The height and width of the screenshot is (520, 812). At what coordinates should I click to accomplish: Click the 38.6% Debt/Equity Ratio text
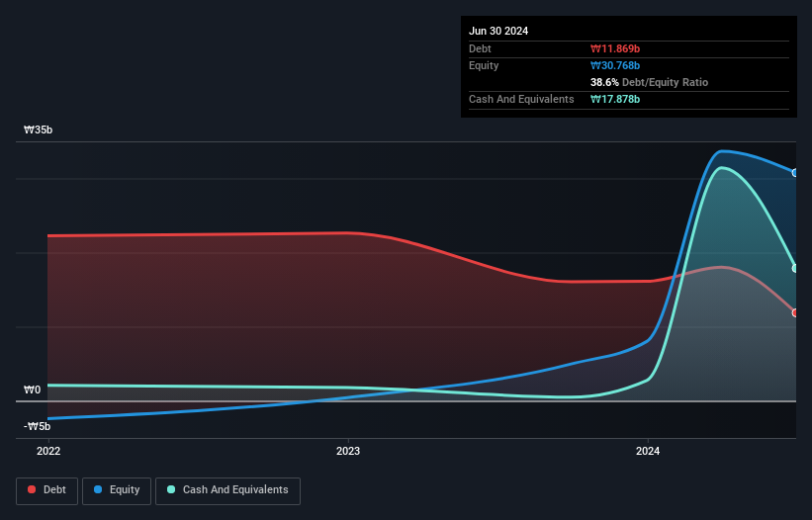pyautogui.click(x=650, y=82)
